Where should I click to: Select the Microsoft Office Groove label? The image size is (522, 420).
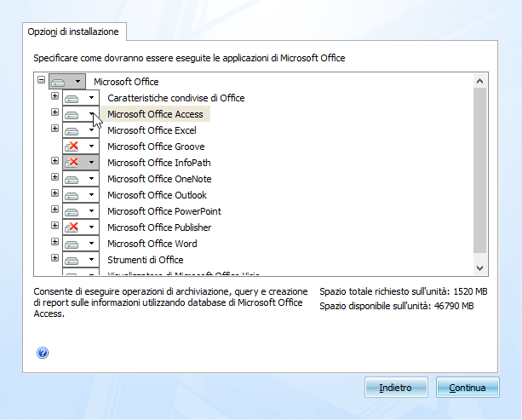click(x=156, y=147)
